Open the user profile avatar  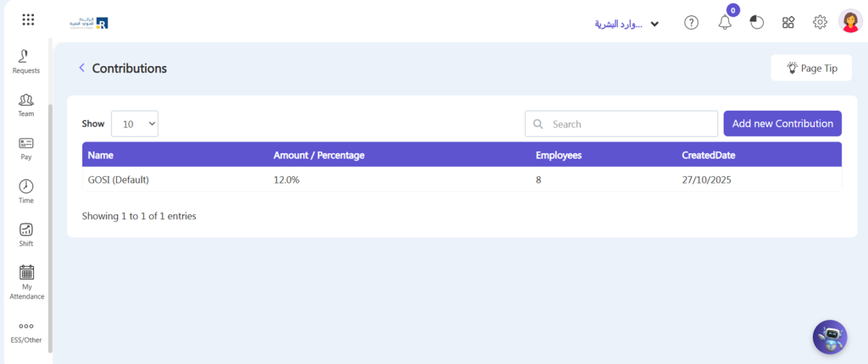pos(850,21)
